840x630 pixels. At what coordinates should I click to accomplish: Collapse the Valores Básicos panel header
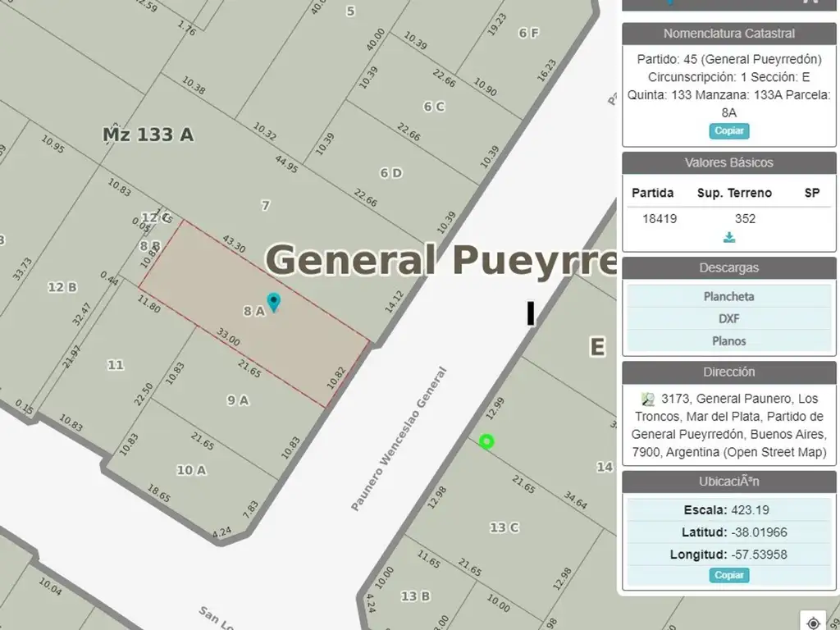tap(728, 162)
